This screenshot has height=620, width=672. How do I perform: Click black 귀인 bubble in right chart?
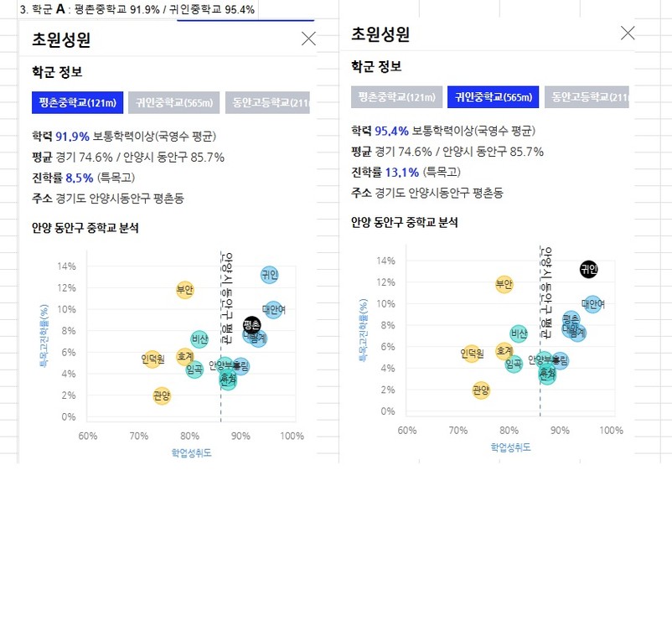click(x=588, y=269)
